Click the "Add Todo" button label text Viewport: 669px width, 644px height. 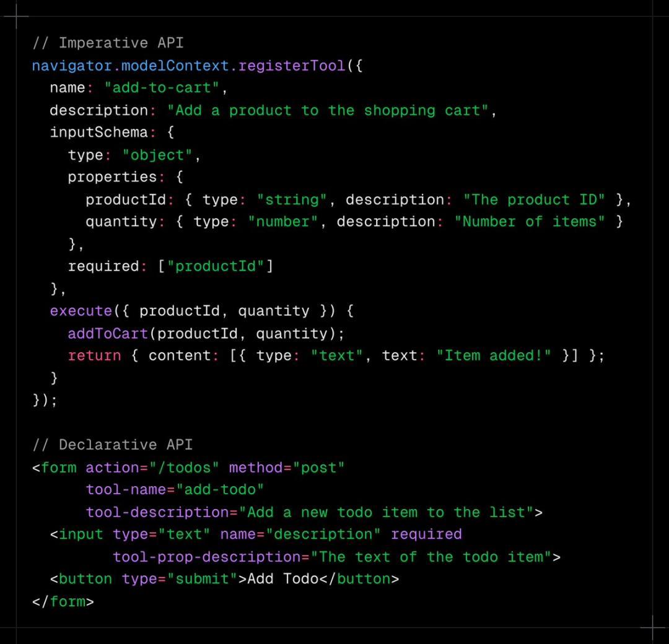283,579
